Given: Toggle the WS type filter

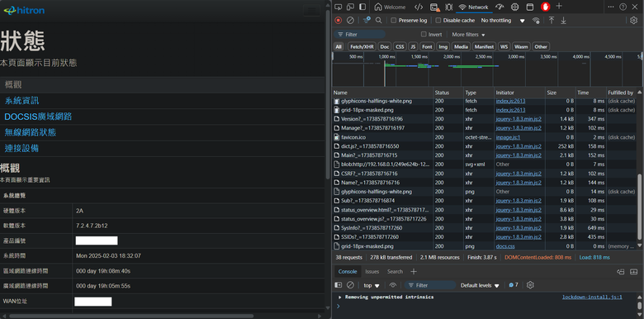Looking at the screenshot, I should tap(504, 47).
